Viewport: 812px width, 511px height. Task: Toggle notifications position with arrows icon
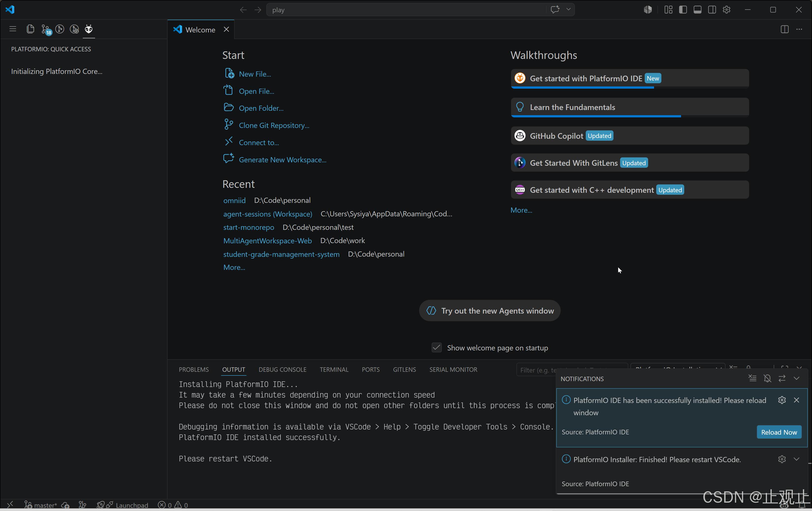[x=782, y=378]
